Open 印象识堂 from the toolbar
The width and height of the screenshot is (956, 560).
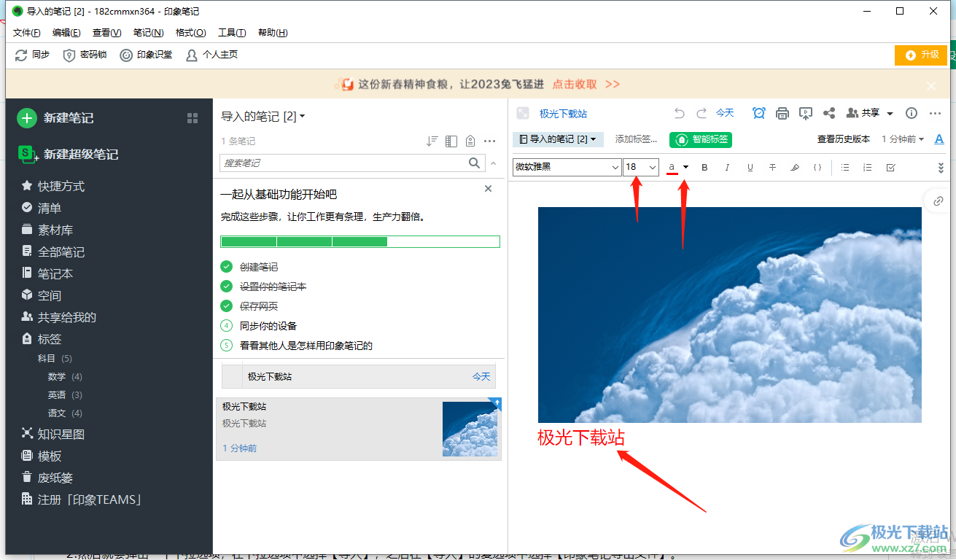(146, 55)
